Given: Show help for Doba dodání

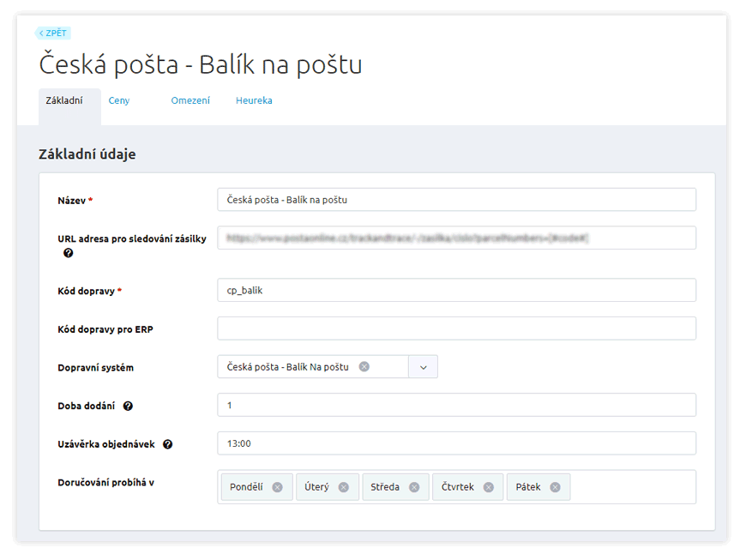Looking at the screenshot, I should click(x=128, y=406).
